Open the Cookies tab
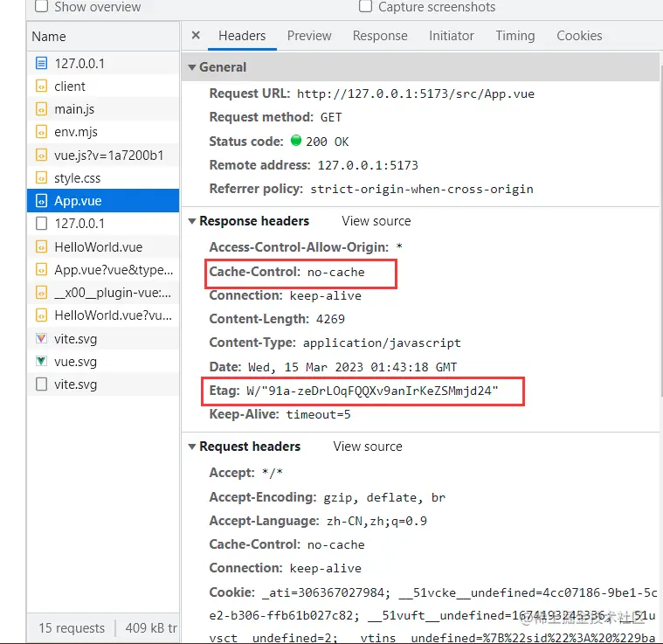This screenshot has height=644, width=663. (579, 36)
